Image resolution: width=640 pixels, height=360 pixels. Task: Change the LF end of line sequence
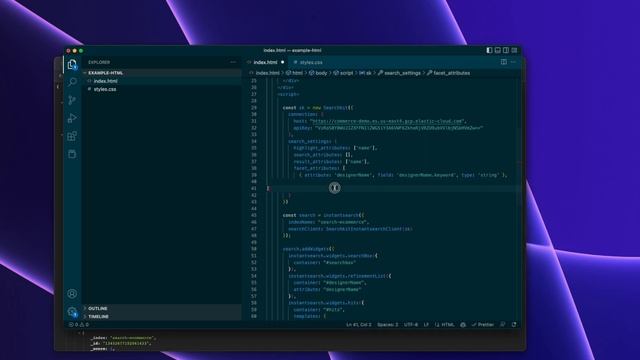click(426, 324)
